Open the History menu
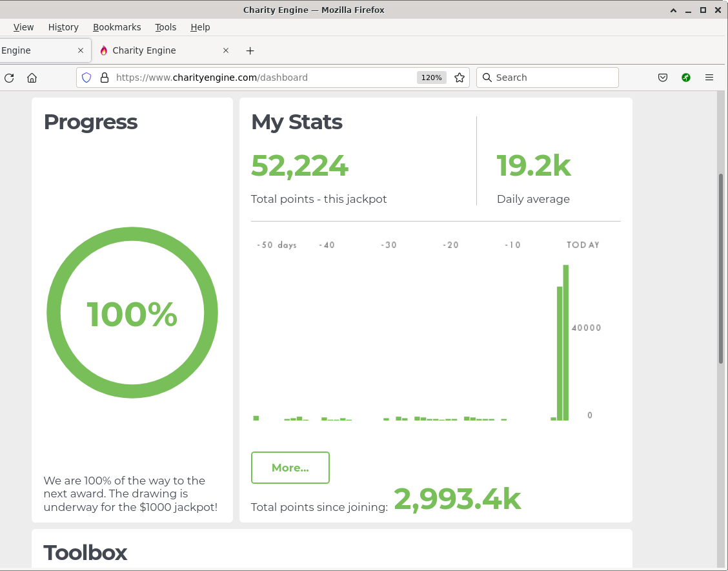728x571 pixels. (63, 27)
